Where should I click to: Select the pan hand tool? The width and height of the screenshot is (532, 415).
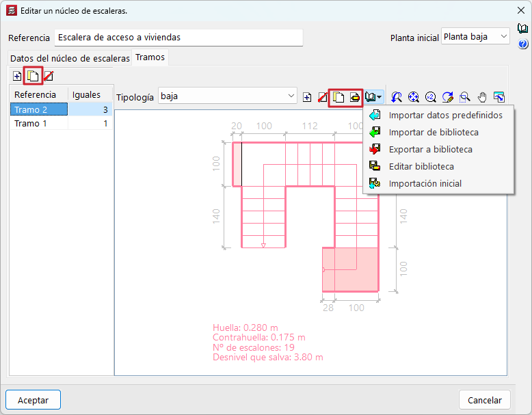tap(482, 97)
